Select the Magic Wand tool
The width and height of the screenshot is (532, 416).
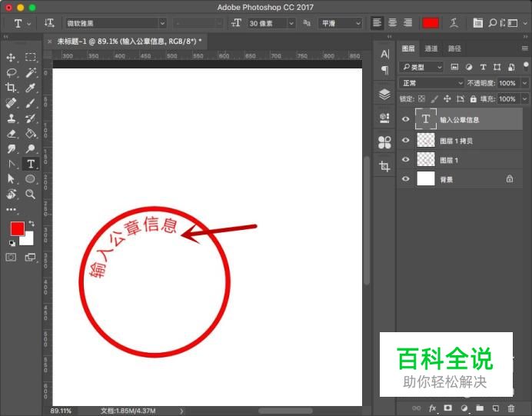pyautogui.click(x=31, y=72)
